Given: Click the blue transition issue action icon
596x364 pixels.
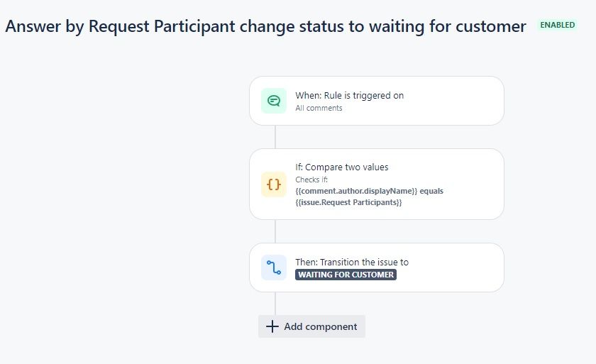Looking at the screenshot, I should click(x=274, y=268).
